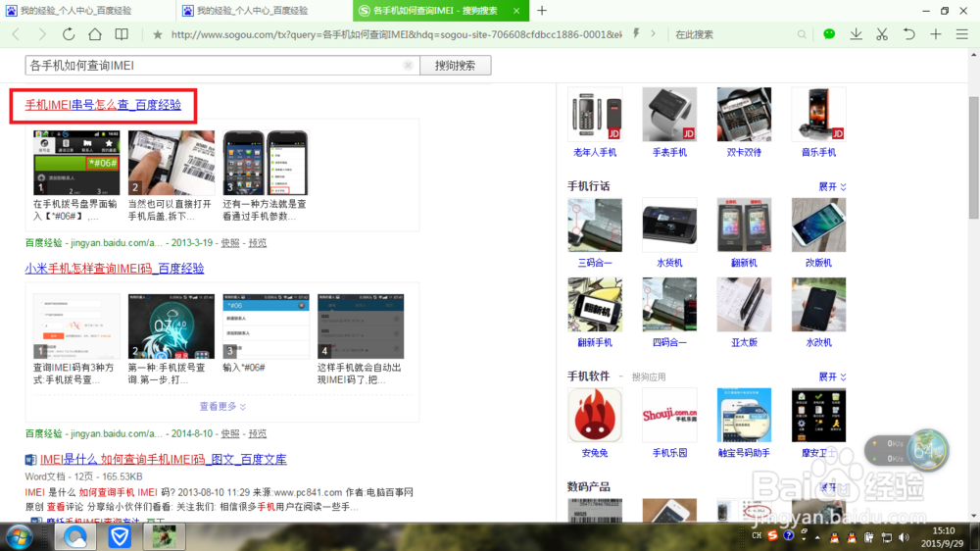Click the 四码合一 link
The image size is (980, 551).
(x=669, y=342)
